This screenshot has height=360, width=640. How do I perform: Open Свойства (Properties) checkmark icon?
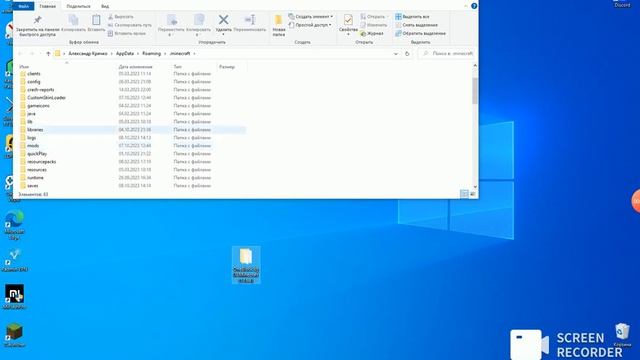(x=348, y=20)
